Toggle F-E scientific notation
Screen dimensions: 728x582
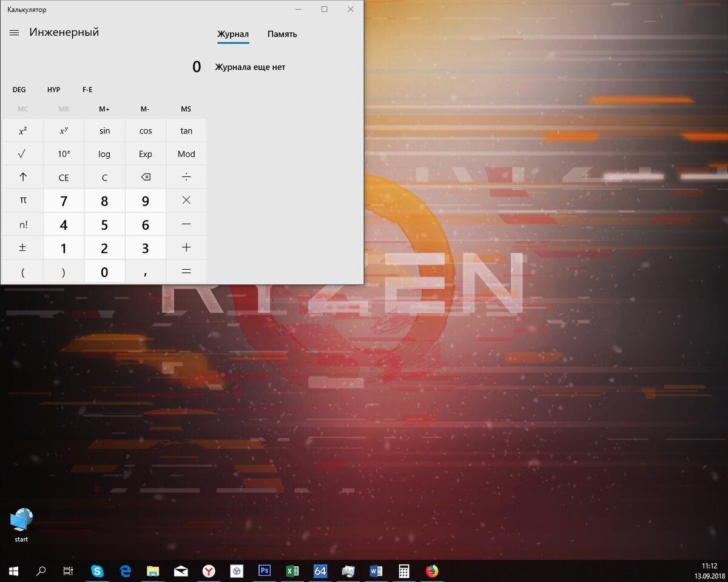coord(87,90)
